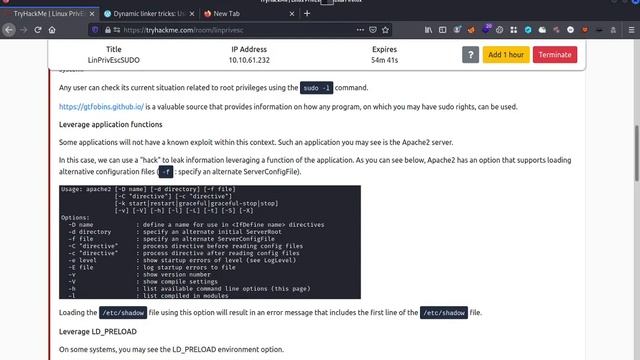Click the first /etc/shadow code label
The height and width of the screenshot is (360, 640).
coord(123,313)
